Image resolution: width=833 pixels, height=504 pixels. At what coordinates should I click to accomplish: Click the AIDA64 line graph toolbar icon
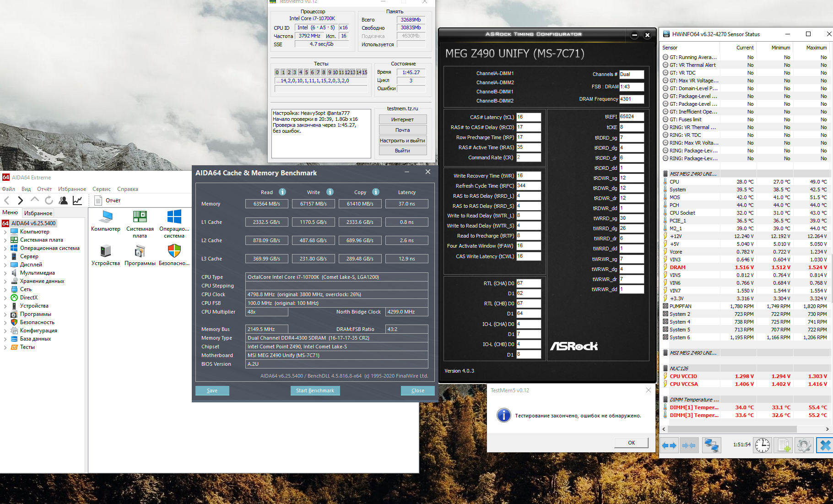coord(77,201)
